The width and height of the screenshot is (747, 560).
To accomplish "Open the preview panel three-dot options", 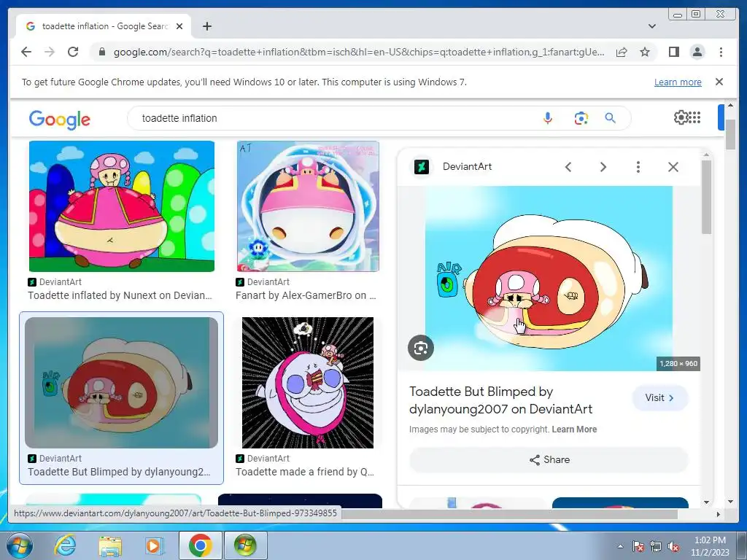I will [638, 167].
